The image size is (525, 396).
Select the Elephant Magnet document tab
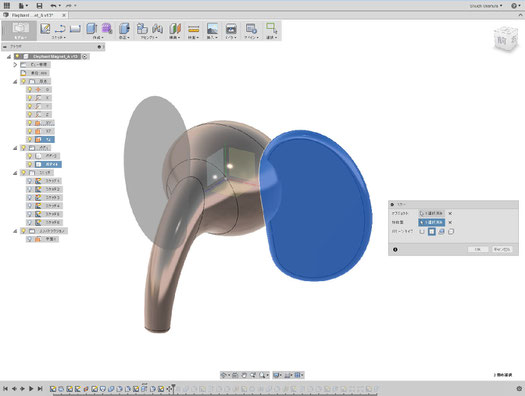pyautogui.click(x=32, y=15)
